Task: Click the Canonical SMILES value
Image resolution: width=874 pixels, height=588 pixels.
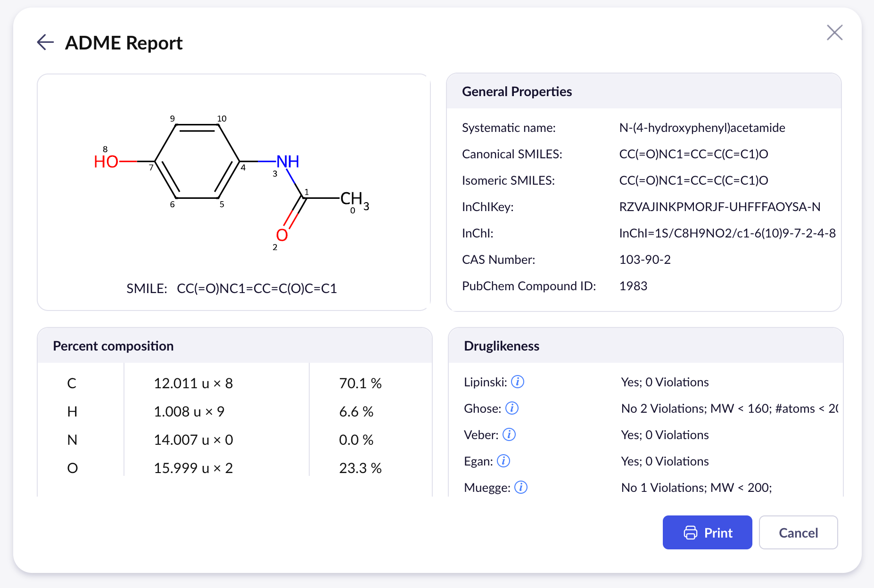Action: 693,154
